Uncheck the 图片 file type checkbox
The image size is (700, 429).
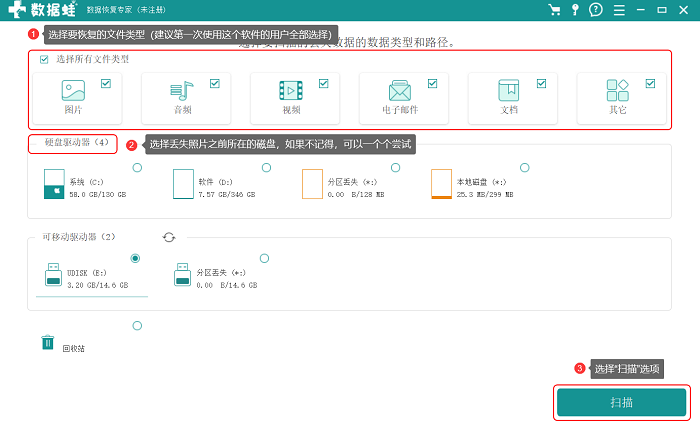click(x=106, y=83)
